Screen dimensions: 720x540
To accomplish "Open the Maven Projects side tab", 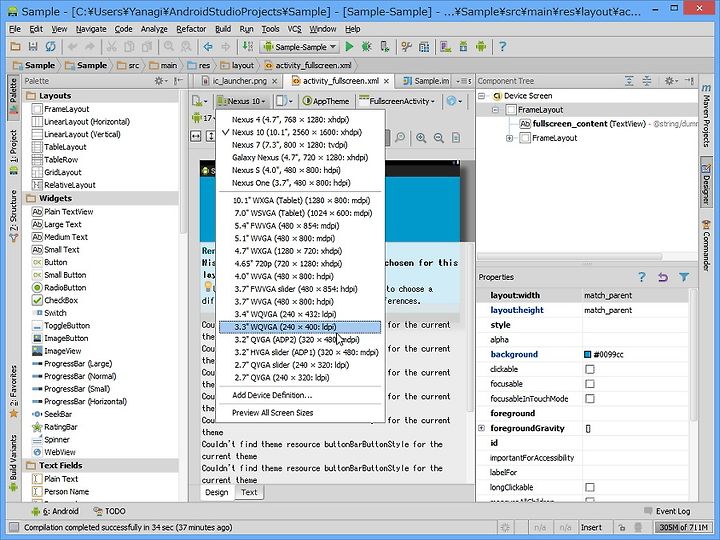I will (706, 116).
